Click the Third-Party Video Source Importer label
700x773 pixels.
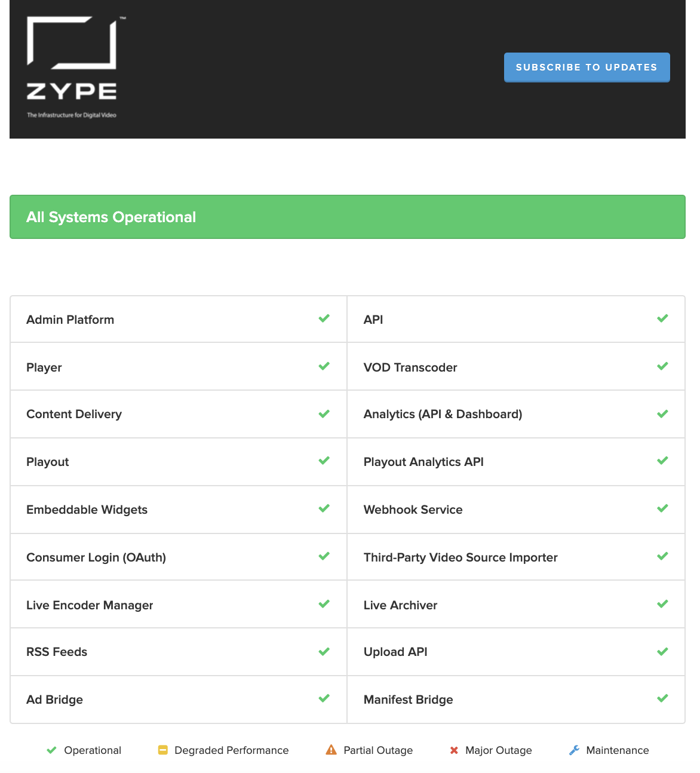tap(460, 557)
